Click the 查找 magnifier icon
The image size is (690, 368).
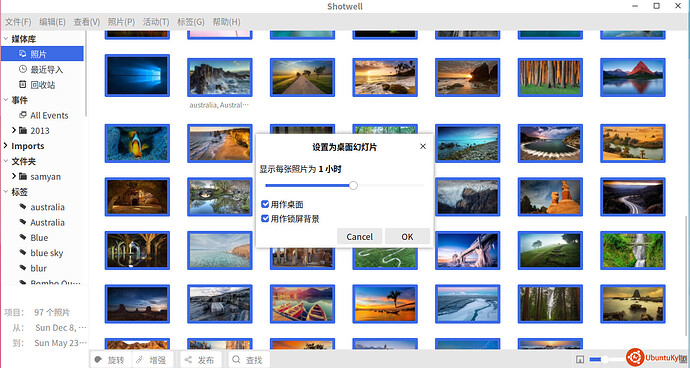coord(236,360)
